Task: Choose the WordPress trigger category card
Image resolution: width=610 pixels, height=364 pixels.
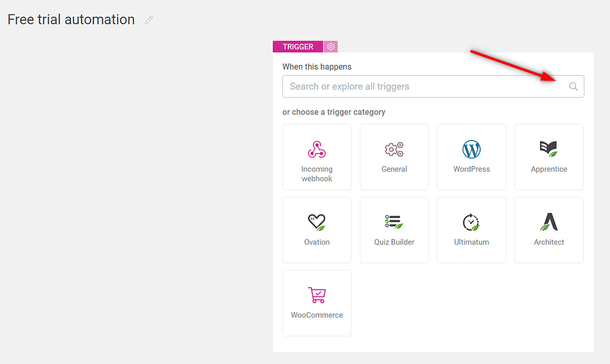Action: (472, 157)
